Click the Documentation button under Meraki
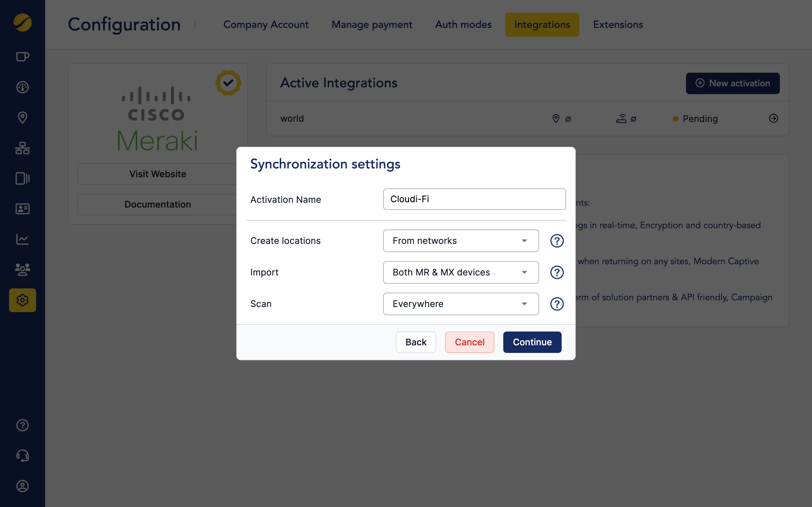 (x=158, y=204)
